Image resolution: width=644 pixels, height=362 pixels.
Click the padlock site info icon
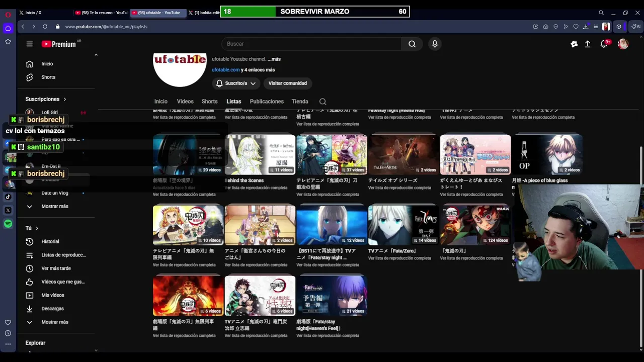57,26
